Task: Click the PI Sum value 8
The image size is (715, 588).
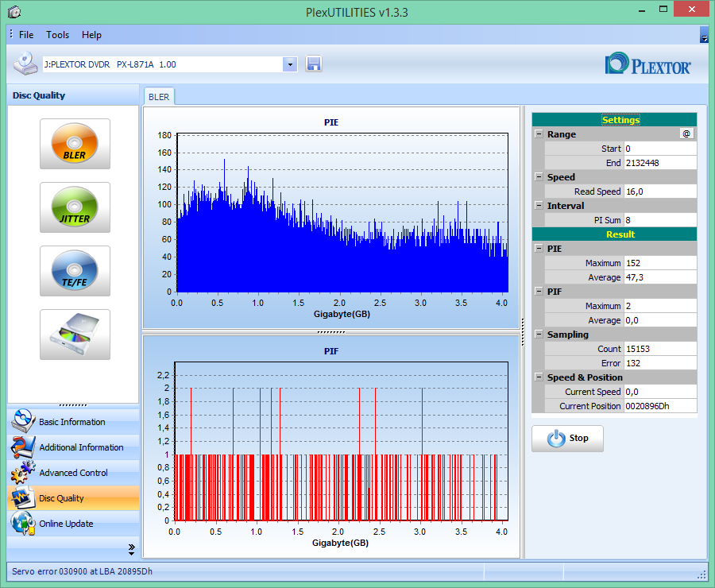Action: (x=660, y=220)
